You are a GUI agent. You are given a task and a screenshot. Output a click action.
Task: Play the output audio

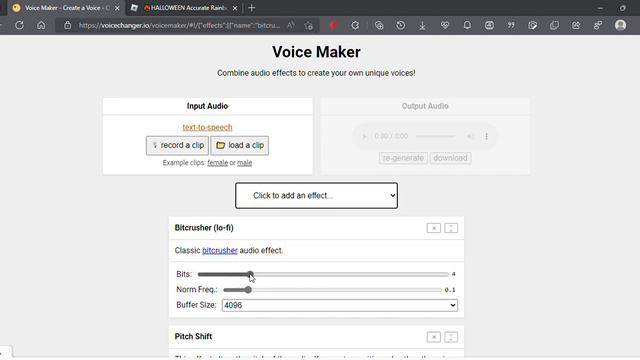[364, 136]
